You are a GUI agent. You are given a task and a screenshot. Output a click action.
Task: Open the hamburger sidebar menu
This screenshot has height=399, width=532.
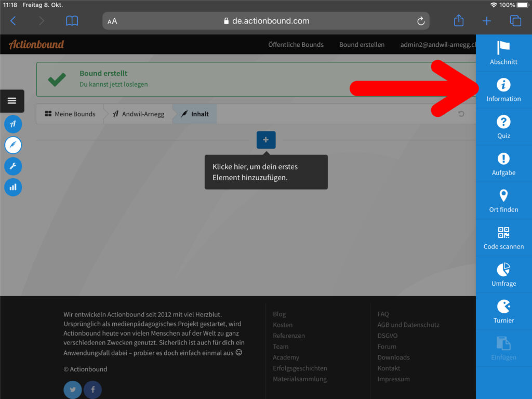12,101
